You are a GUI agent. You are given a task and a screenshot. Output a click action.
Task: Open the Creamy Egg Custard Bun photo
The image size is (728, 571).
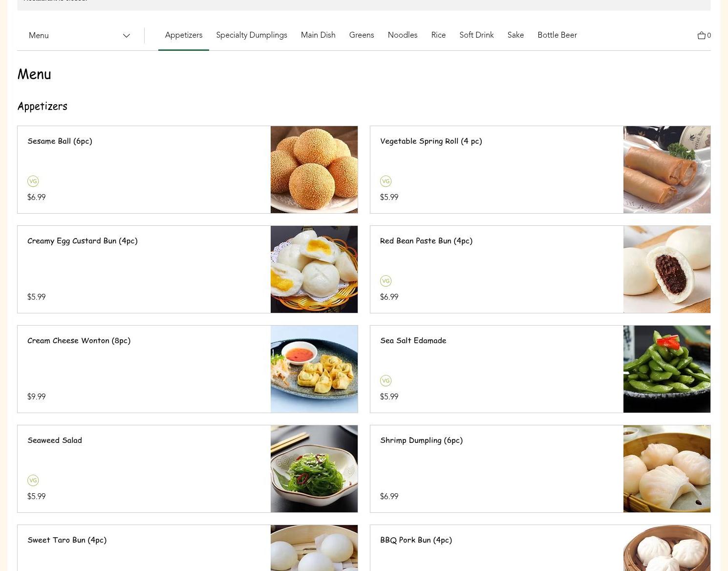(314, 269)
